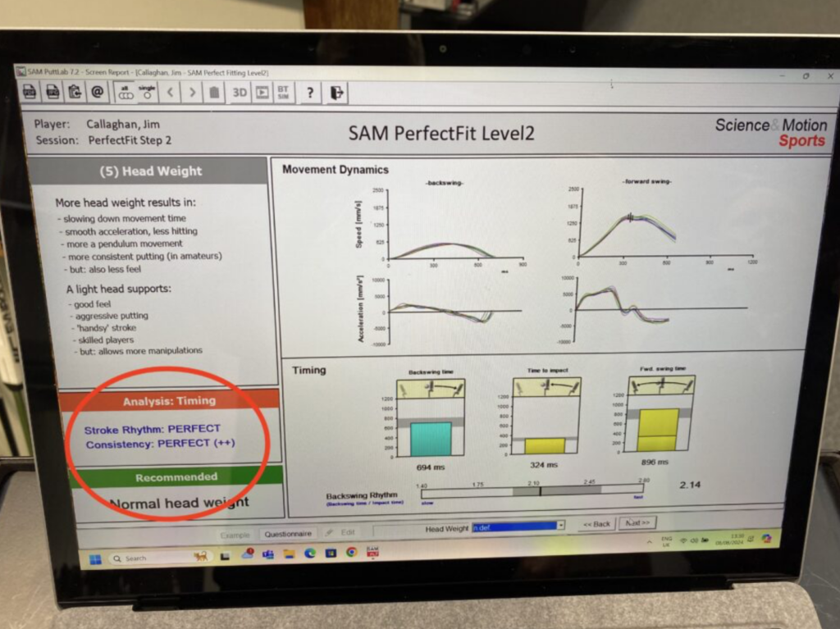The image size is (840, 629).
Task: Select the forward swing Speed graph
Action: (664, 222)
